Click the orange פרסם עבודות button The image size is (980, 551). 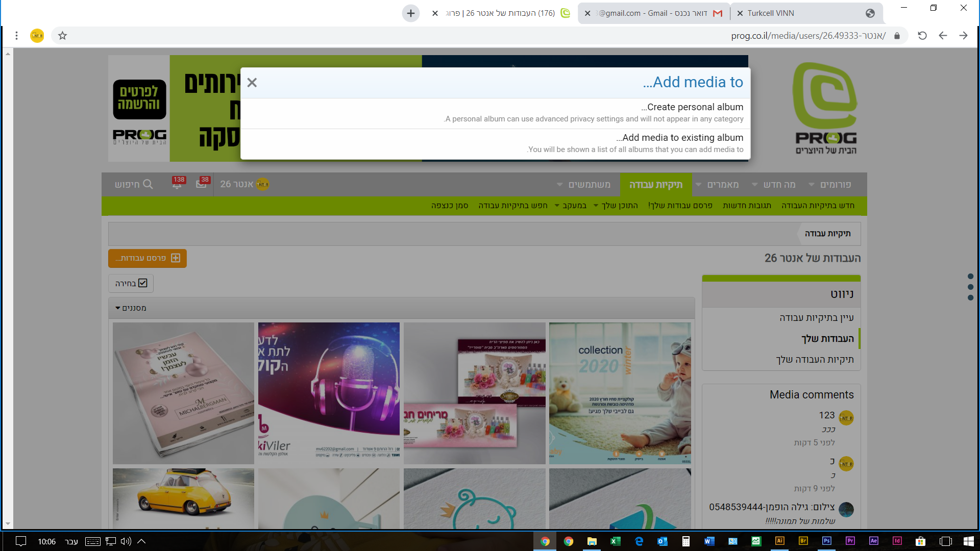tap(147, 258)
